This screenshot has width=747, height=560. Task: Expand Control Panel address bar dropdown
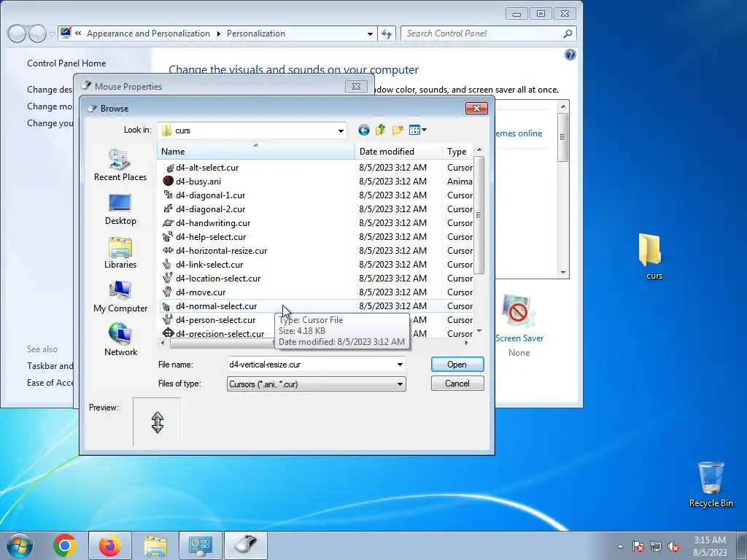click(370, 34)
